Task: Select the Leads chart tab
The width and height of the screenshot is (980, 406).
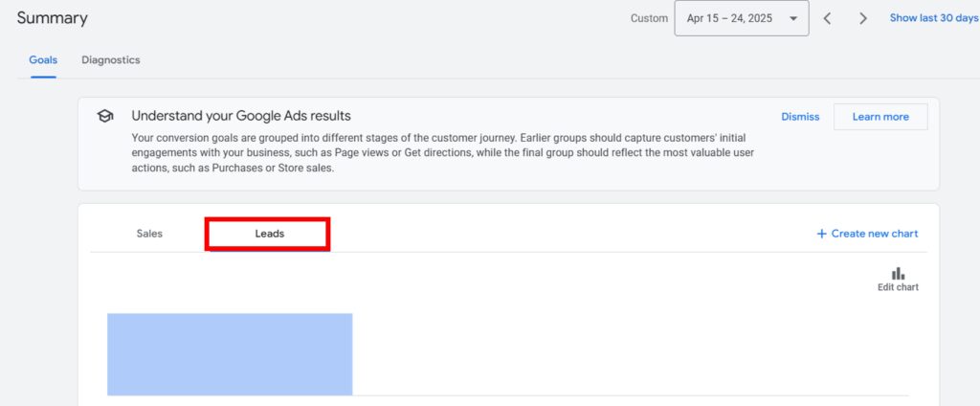Action: click(x=269, y=234)
